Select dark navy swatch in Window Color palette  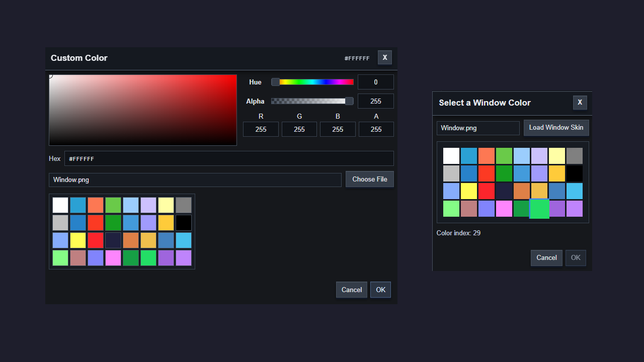(504, 191)
